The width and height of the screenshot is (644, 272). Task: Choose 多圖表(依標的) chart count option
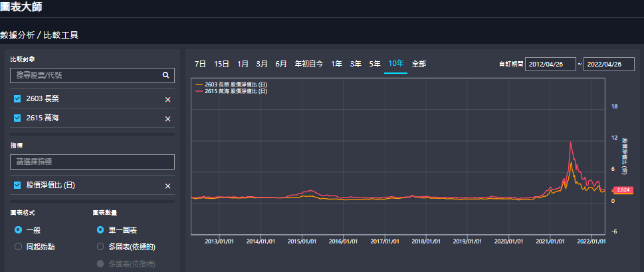(x=100, y=247)
